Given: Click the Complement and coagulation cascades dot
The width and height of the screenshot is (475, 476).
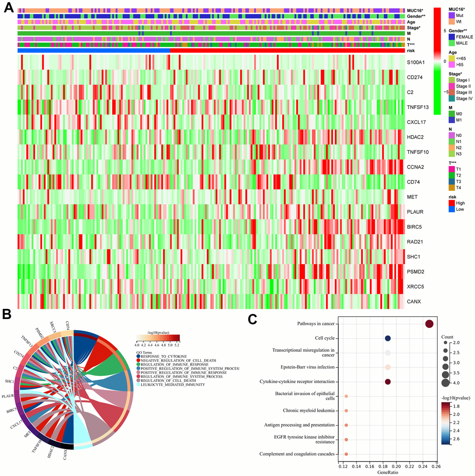Looking at the screenshot, I should point(346,454).
